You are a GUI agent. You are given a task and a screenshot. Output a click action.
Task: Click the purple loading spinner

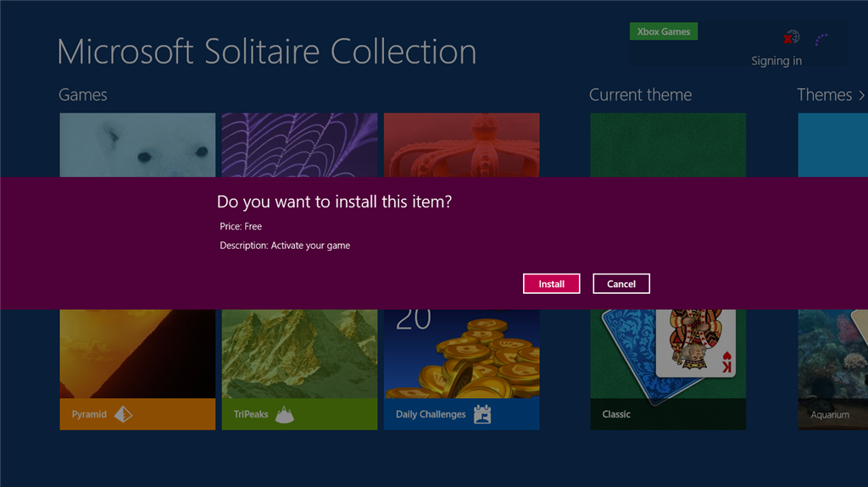(x=821, y=39)
